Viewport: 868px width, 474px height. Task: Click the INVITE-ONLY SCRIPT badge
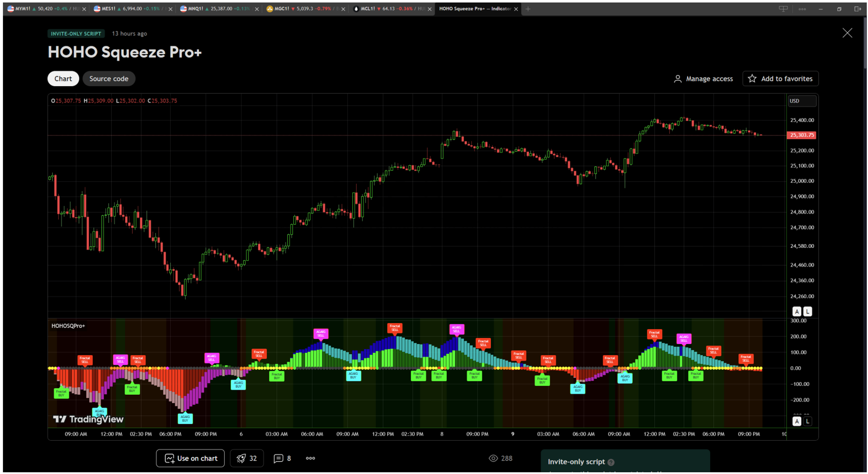pos(76,34)
